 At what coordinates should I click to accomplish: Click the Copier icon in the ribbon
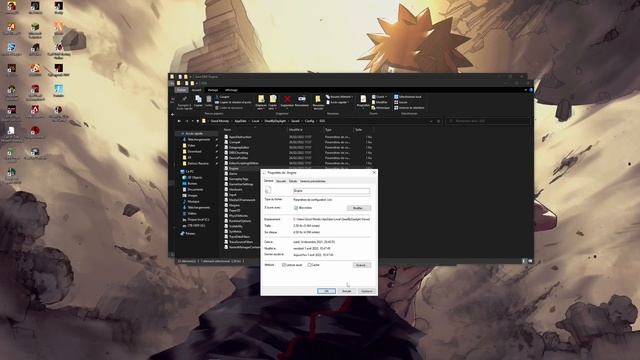tap(198, 101)
